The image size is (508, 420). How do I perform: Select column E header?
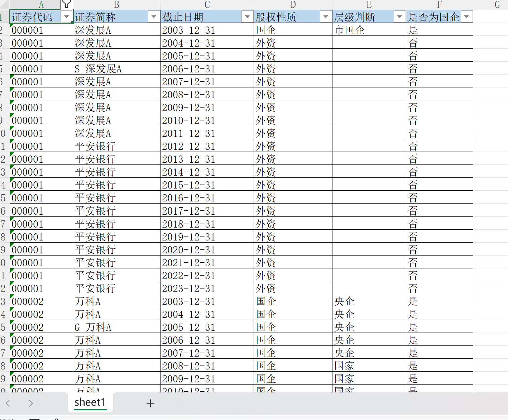pyautogui.click(x=369, y=5)
